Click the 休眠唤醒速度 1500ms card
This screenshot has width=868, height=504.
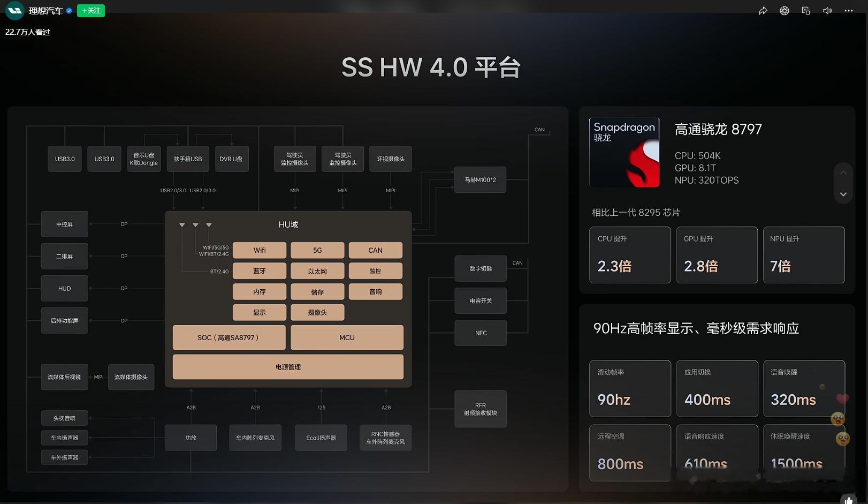[804, 453]
